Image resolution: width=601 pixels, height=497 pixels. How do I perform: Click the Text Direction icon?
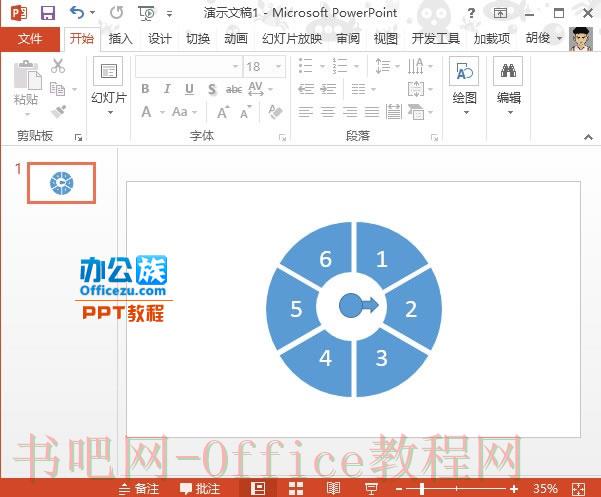(415, 66)
